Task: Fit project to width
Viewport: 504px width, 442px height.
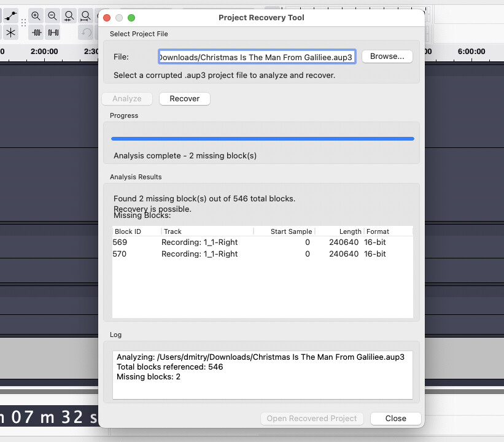Action: click(86, 17)
